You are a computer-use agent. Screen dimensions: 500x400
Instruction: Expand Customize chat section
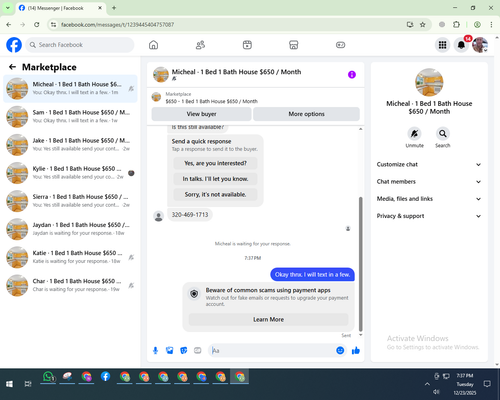(x=429, y=164)
